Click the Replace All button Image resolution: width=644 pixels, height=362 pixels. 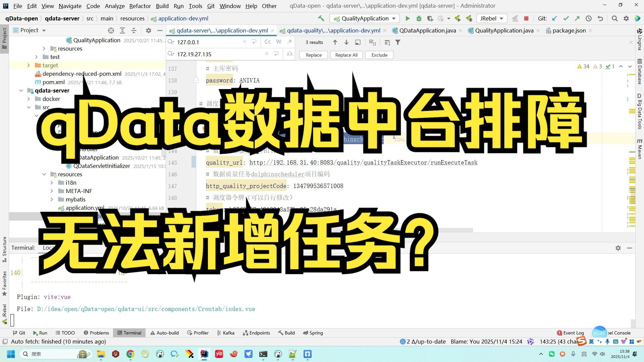346,55
